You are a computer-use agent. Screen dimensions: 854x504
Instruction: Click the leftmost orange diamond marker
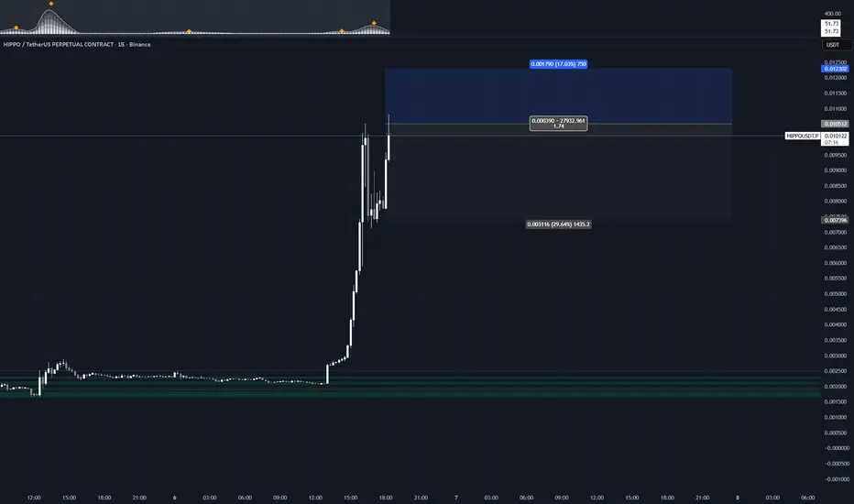16,27
